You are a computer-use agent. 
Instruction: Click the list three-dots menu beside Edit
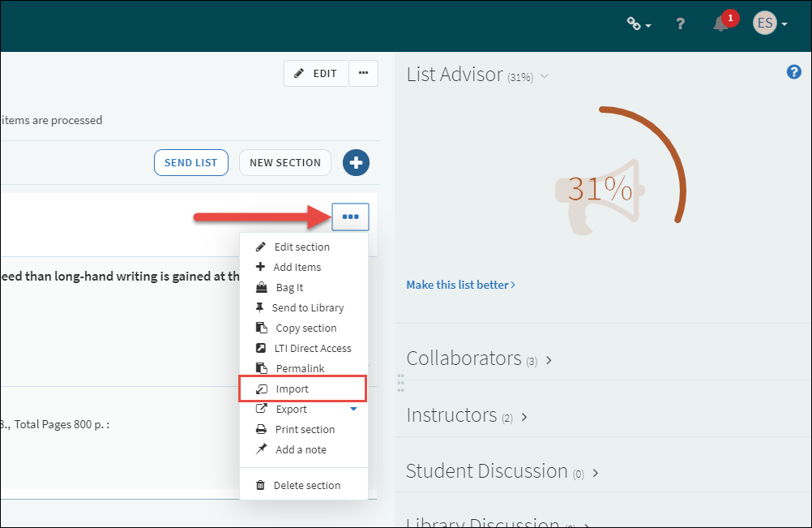[x=363, y=73]
